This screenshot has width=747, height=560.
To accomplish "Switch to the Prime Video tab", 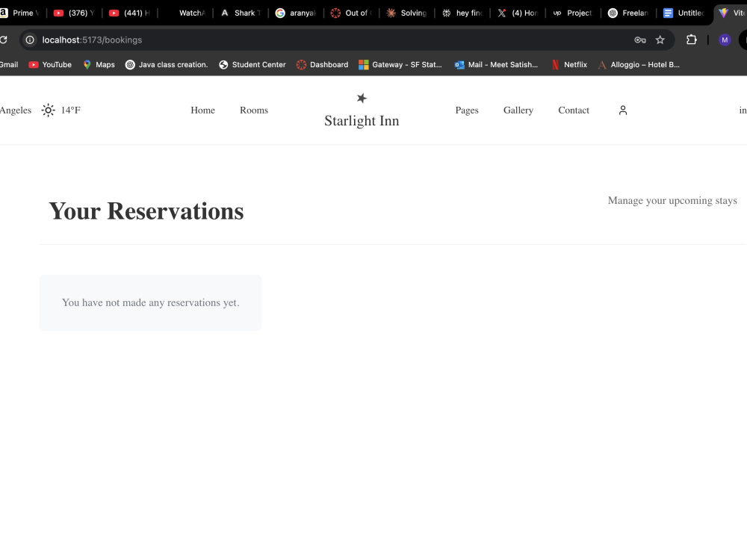I will pos(21,13).
